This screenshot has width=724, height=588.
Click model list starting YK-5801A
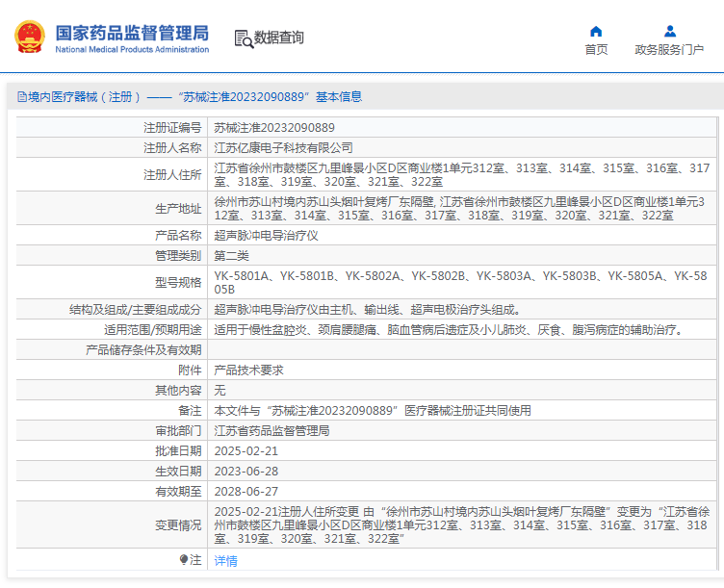click(x=460, y=283)
